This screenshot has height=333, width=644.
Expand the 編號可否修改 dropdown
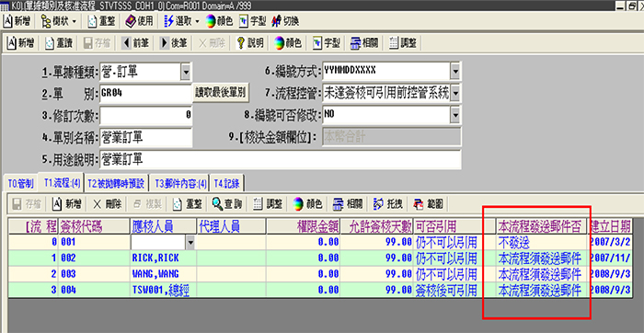pyautogui.click(x=454, y=116)
